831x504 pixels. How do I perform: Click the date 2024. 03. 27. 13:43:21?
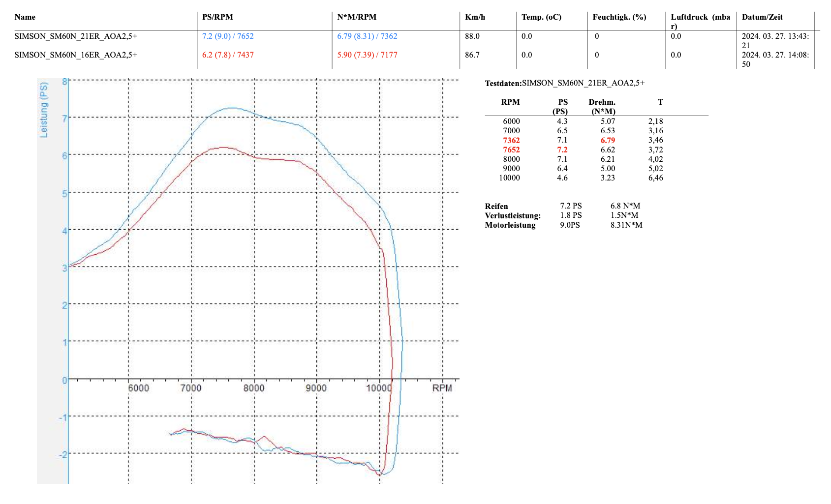point(775,41)
